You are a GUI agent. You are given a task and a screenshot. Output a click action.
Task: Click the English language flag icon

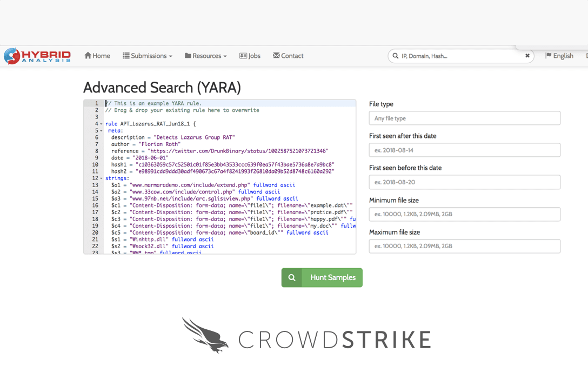point(548,56)
